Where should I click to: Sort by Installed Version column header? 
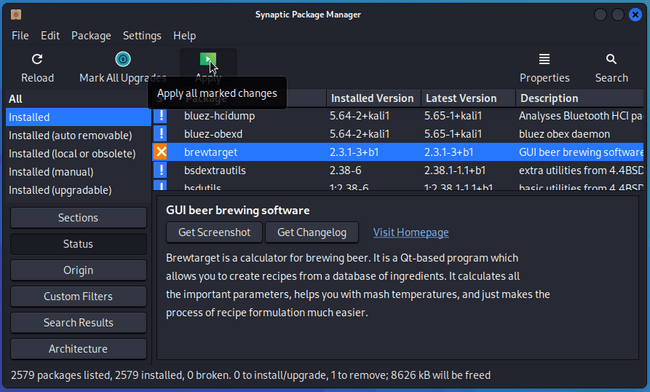(374, 98)
